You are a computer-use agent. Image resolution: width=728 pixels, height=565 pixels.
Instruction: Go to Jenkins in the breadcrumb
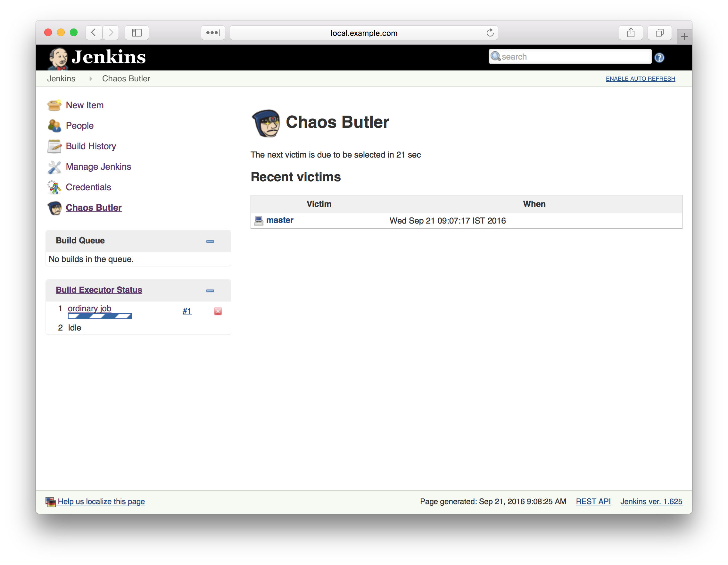(61, 78)
